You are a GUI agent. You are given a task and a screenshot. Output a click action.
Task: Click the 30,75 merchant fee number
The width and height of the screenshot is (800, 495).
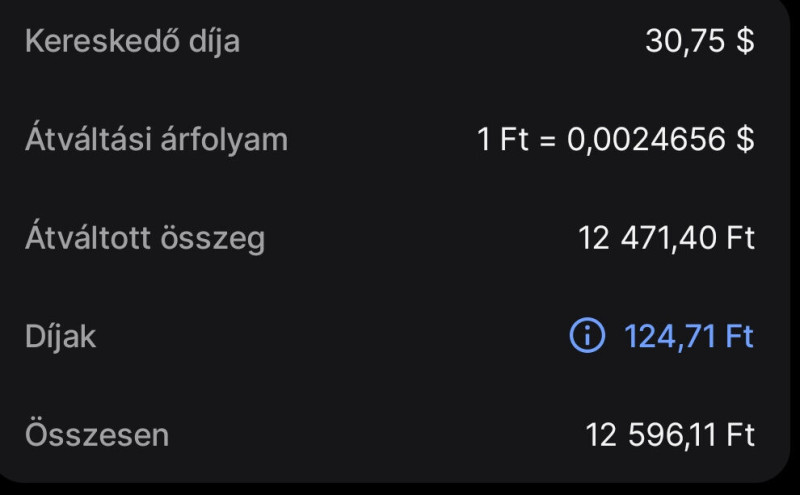(685, 42)
